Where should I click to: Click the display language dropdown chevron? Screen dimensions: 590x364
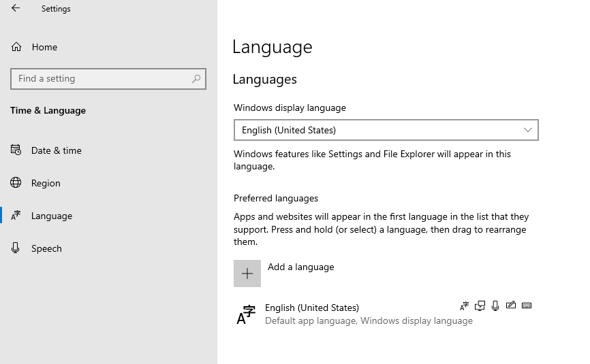[x=527, y=130]
